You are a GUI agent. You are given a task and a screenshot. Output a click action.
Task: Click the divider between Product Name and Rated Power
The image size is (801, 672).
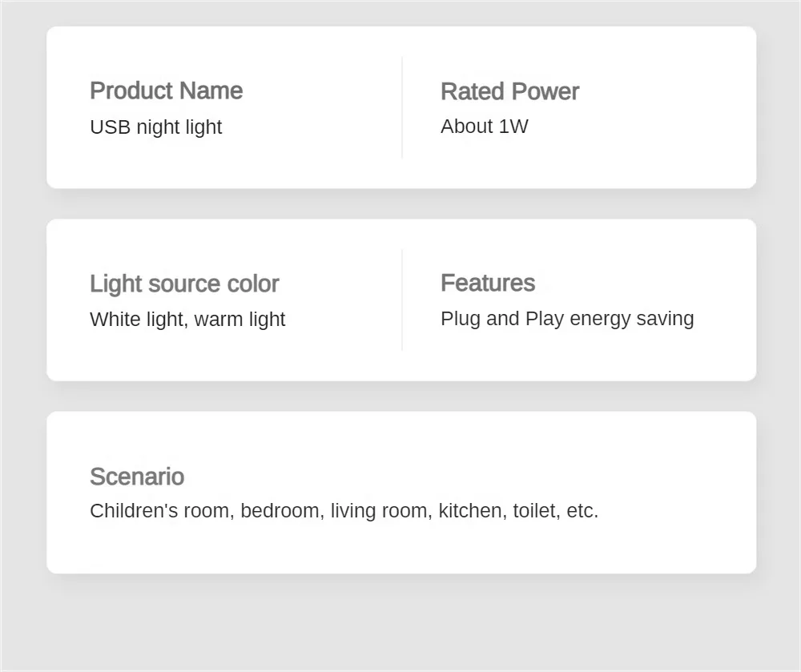pyautogui.click(x=402, y=107)
